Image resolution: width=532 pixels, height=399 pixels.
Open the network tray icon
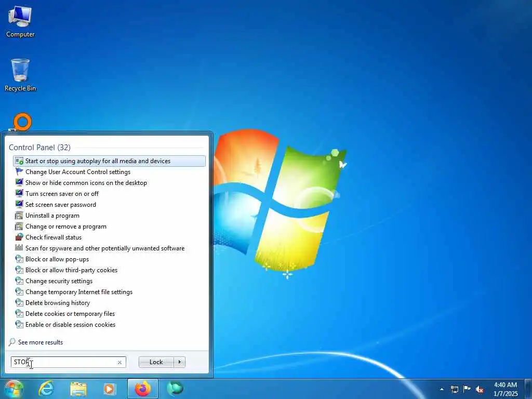[x=454, y=389]
